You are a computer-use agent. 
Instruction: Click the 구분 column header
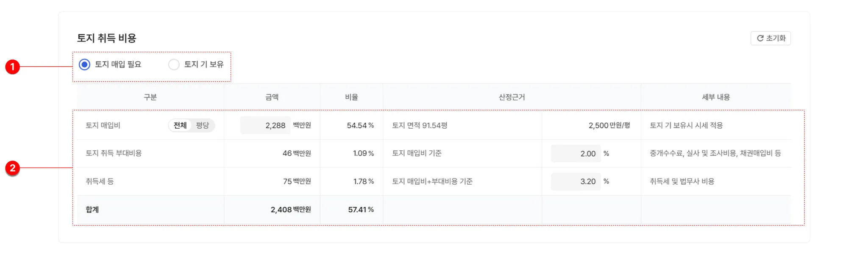(150, 97)
